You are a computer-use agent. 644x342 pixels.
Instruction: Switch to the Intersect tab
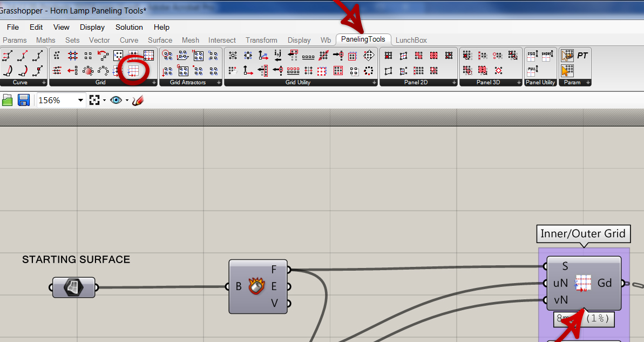(x=222, y=40)
